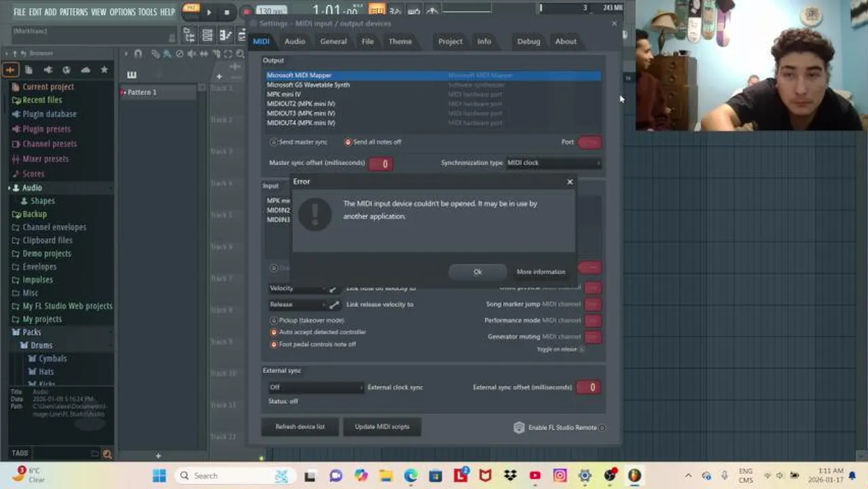Image resolution: width=868 pixels, height=489 pixels.
Task: Switch to the Theme settings tab
Action: point(400,41)
